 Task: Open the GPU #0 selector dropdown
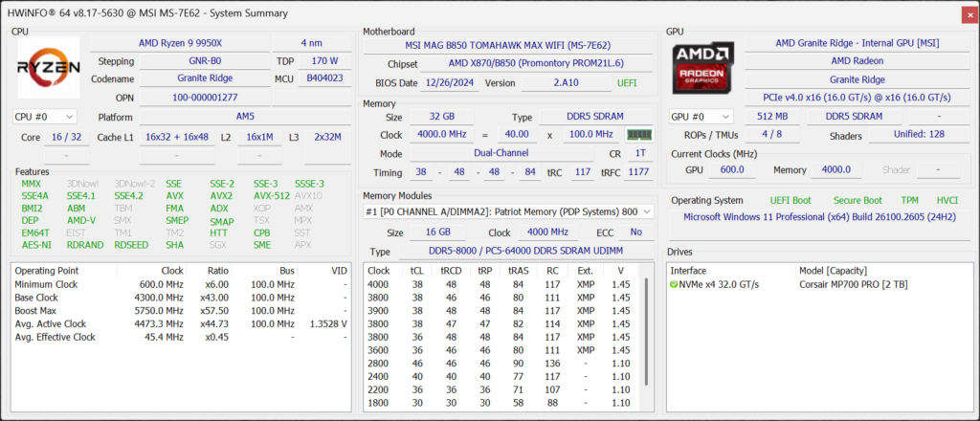pyautogui.click(x=702, y=117)
